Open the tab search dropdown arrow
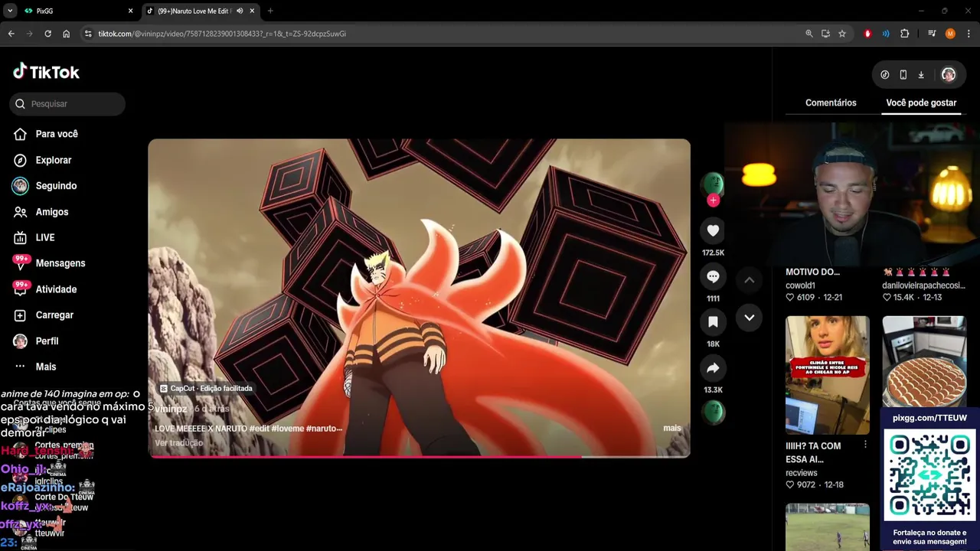 point(10,11)
